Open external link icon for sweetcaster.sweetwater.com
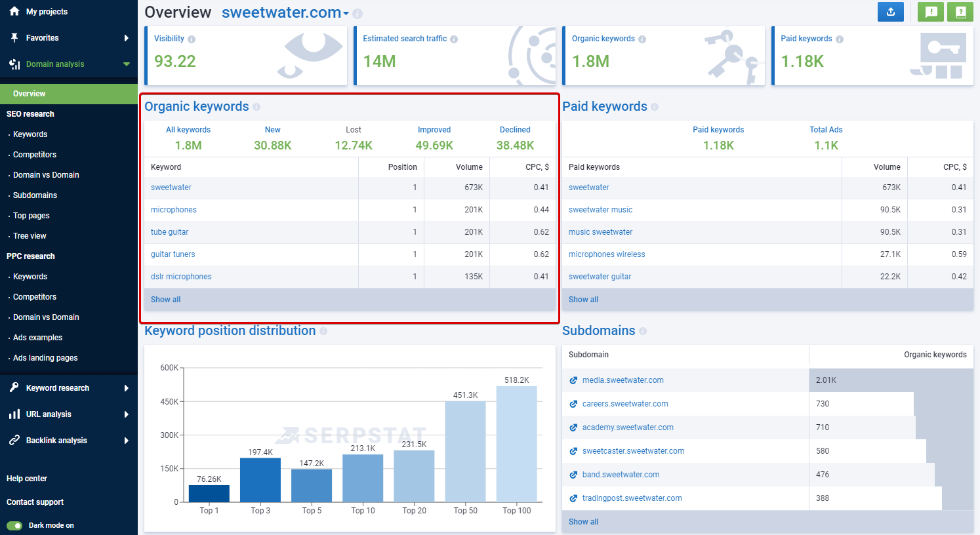This screenshot has height=535, width=980. [x=573, y=451]
